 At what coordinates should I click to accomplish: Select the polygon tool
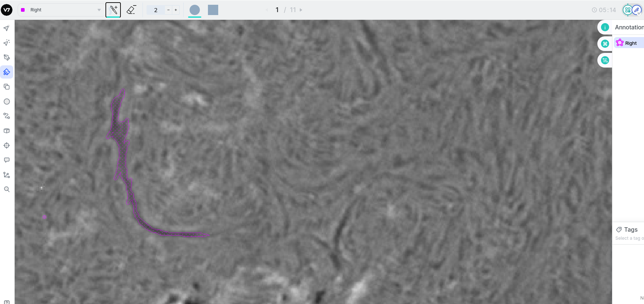pyautogui.click(x=7, y=58)
